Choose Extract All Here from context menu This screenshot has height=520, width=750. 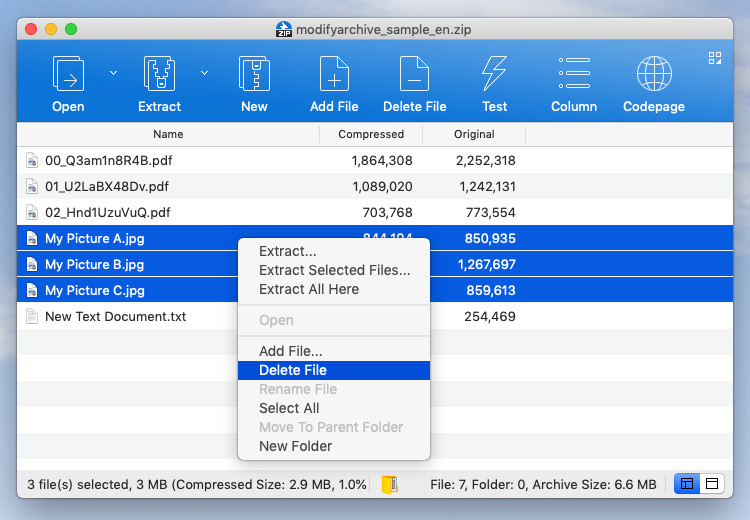(308, 289)
